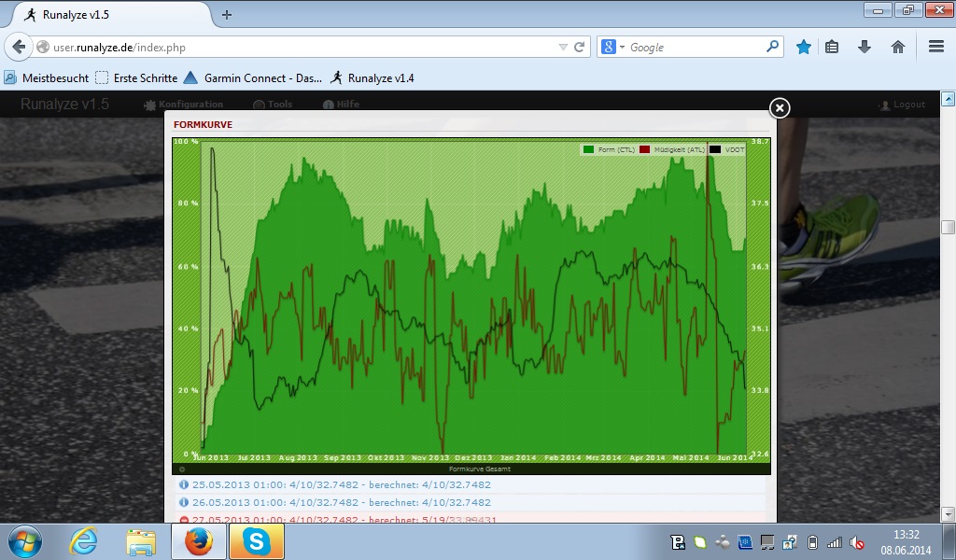Open the Meistbesucht bookmarks folder
The height and width of the screenshot is (560, 956).
click(x=47, y=78)
